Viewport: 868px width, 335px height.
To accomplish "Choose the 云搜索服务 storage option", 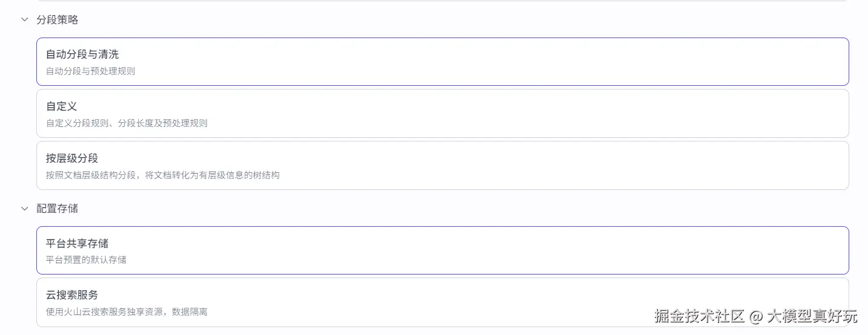I will coord(442,302).
